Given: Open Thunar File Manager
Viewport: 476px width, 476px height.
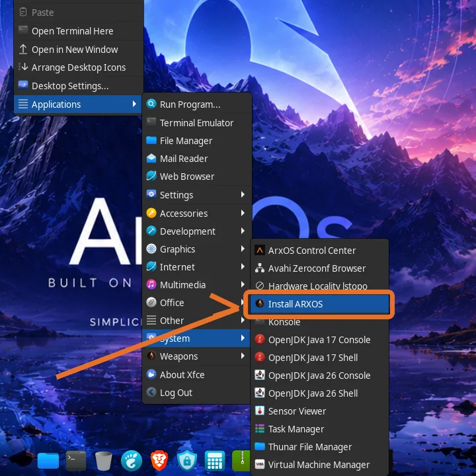Looking at the screenshot, I should tap(319, 447).
